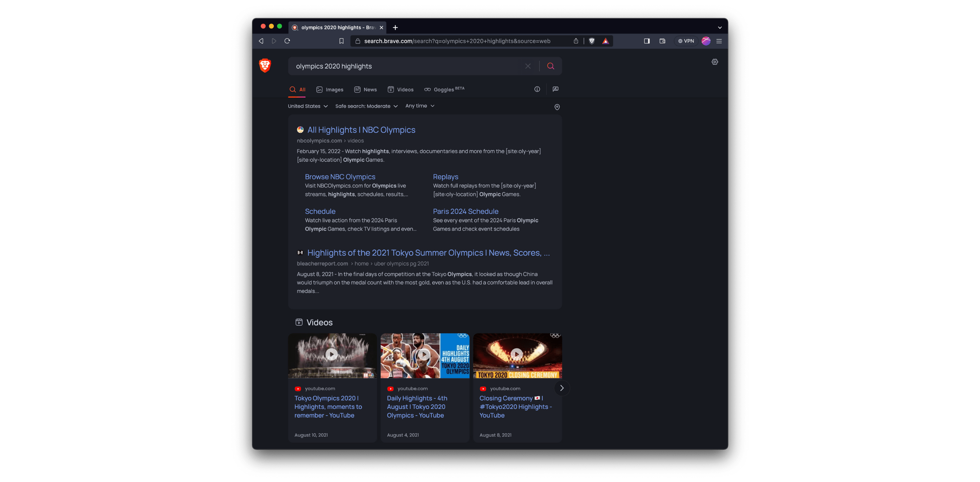Click nbcolympics.com › videos breadcrumb
The image size is (980, 482).
point(330,141)
